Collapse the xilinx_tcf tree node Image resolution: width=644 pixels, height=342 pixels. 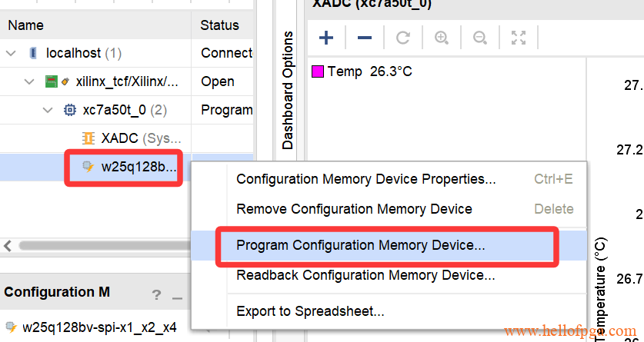(29, 81)
